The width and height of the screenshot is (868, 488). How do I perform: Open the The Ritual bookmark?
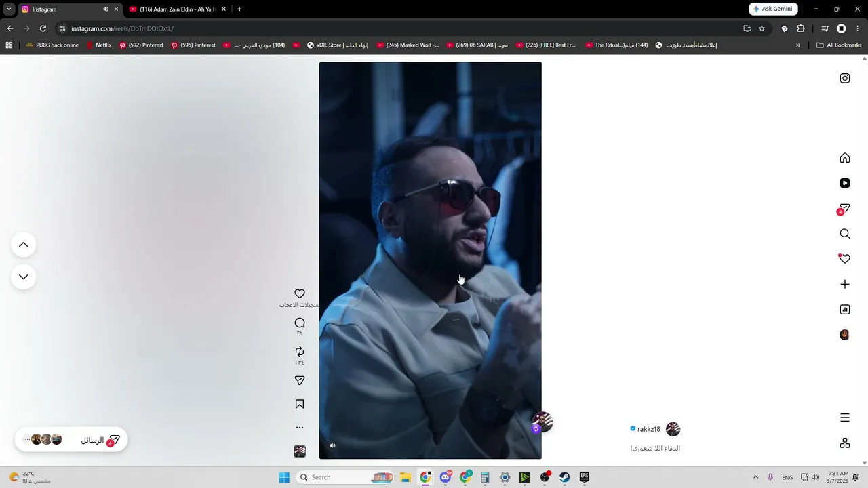tap(616, 45)
